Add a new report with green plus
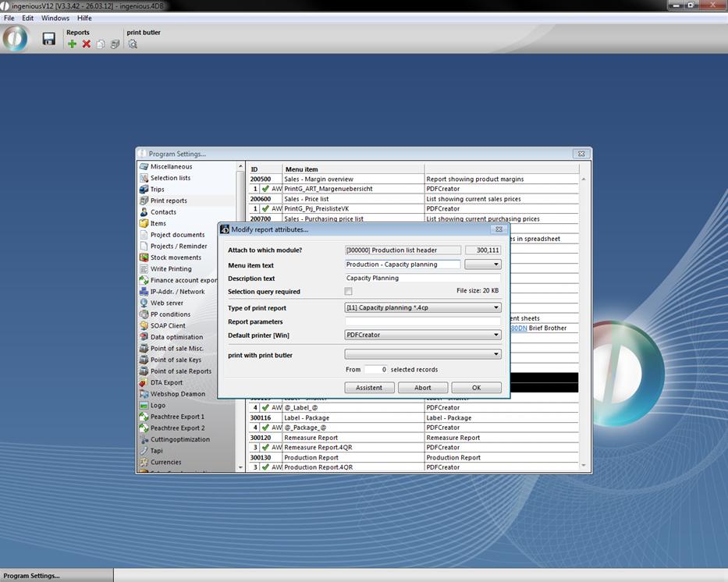 tap(73, 44)
